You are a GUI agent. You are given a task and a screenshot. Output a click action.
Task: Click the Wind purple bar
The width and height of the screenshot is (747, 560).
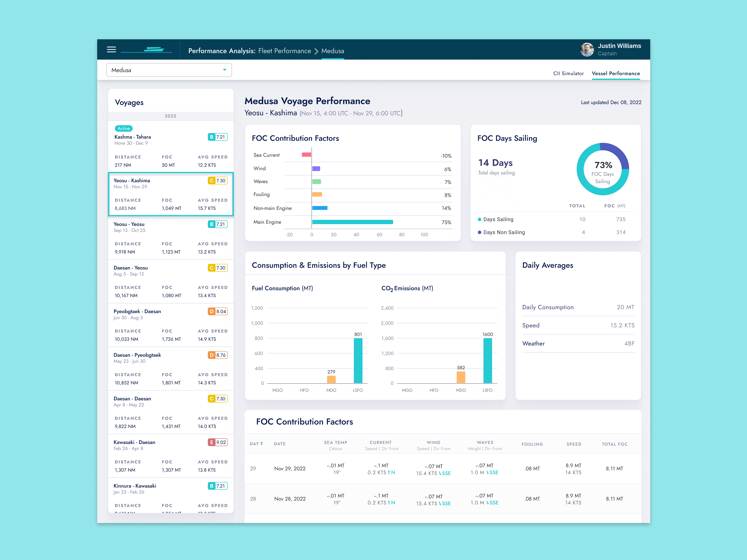316,168
